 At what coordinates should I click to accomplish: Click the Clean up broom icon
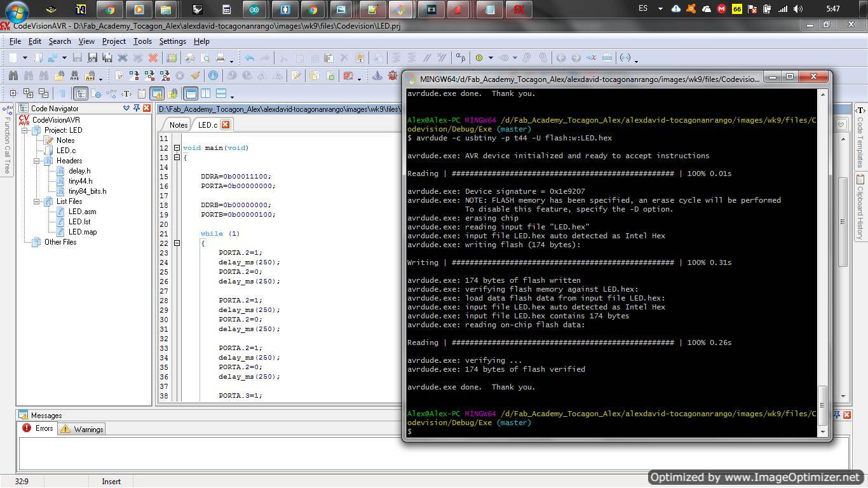195,75
